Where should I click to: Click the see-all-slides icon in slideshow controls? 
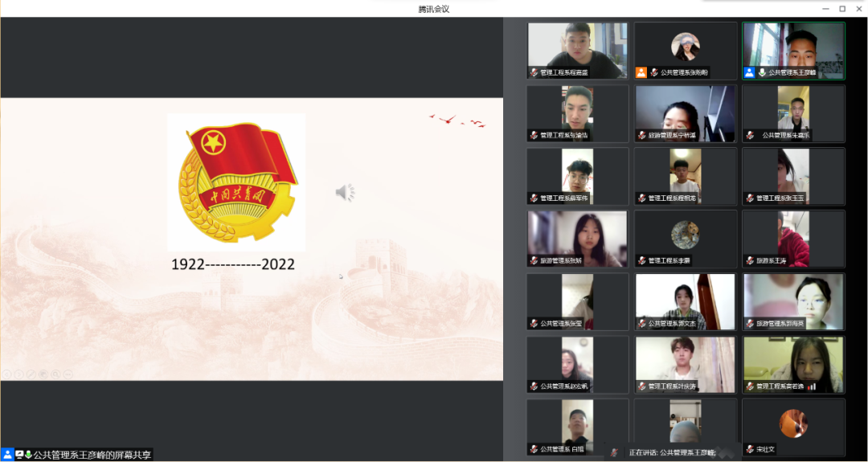click(43, 374)
